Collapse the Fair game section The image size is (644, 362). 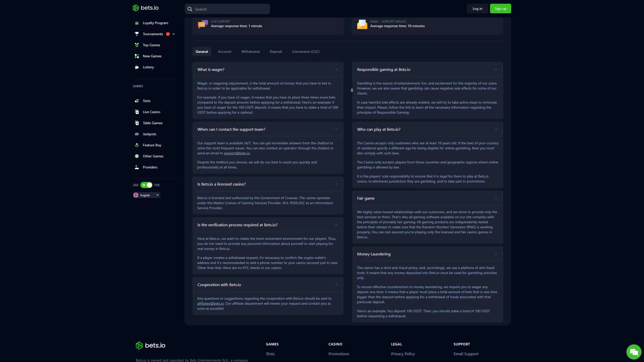tap(496, 198)
